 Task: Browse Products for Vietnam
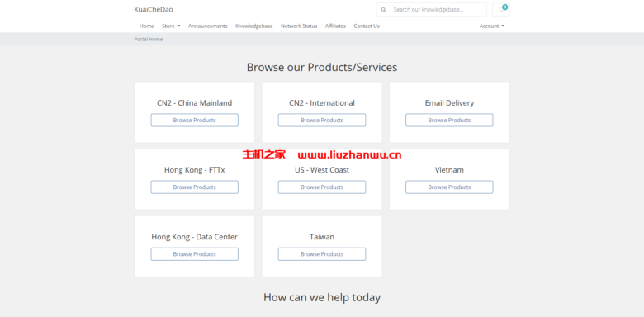pos(449,187)
